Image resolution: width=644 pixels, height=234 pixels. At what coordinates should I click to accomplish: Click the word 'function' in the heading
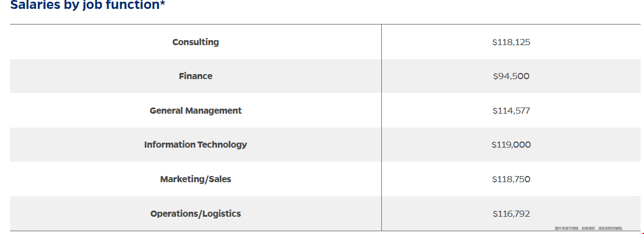coord(132,5)
